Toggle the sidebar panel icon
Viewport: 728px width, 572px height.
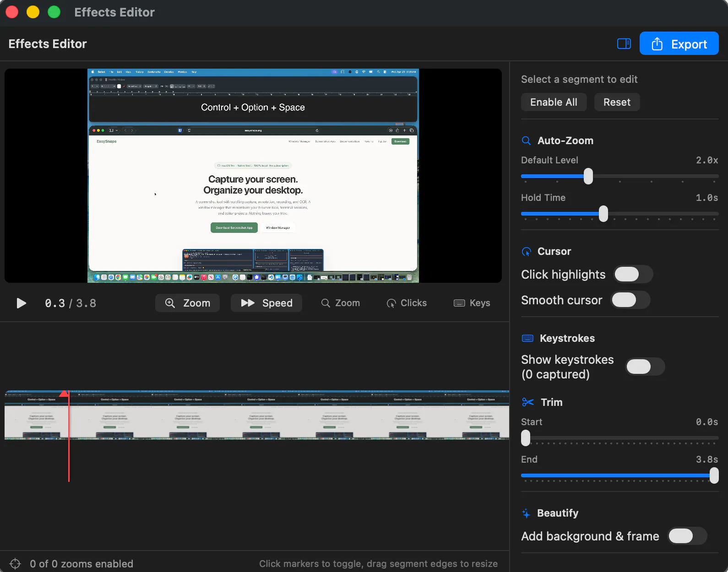click(x=624, y=43)
